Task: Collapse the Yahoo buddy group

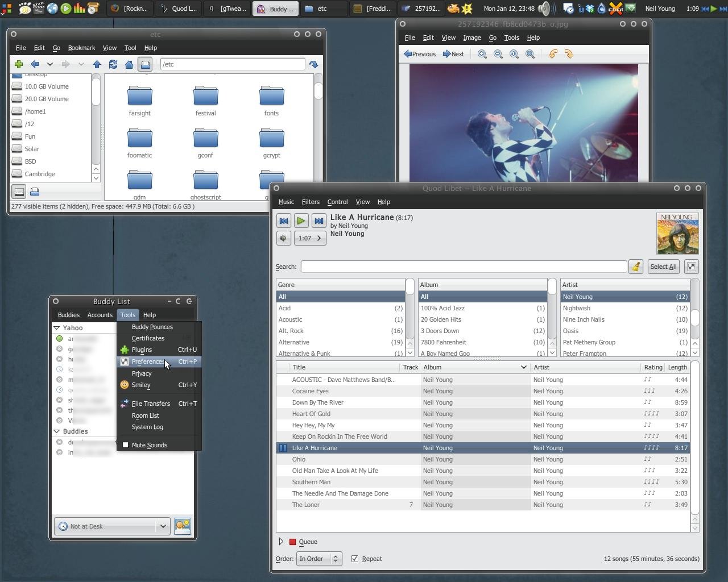Action: click(57, 328)
